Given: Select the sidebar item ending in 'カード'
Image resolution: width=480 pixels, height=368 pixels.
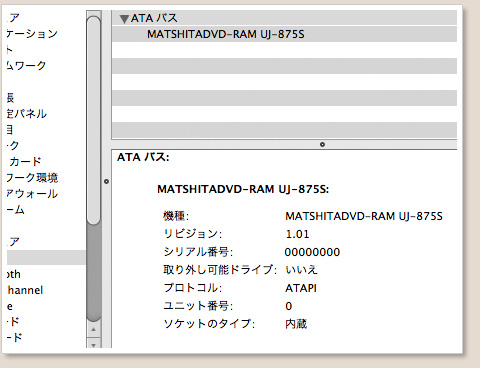Looking at the screenshot, I should click(25, 162).
